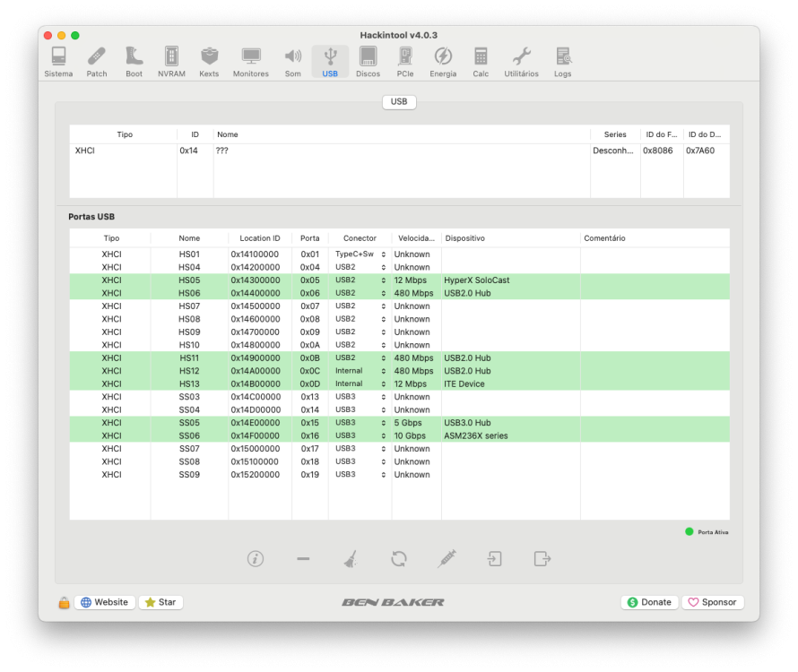Click the export icon

542,558
